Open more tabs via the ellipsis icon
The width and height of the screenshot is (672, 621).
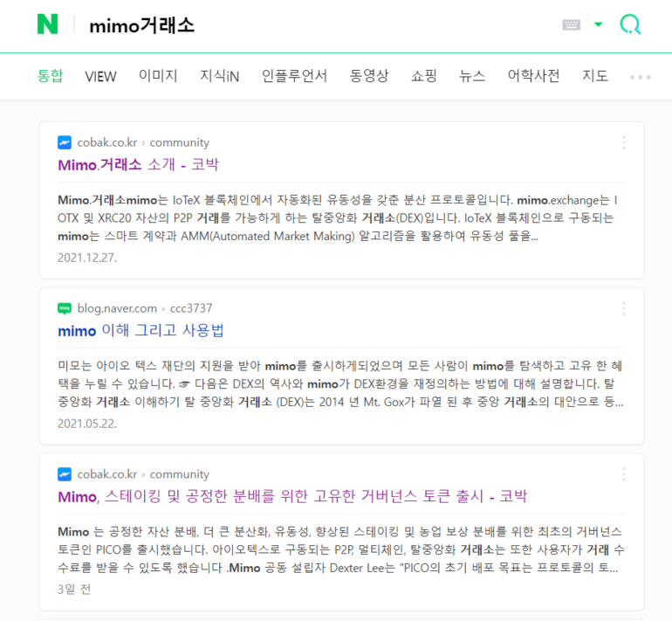click(640, 77)
